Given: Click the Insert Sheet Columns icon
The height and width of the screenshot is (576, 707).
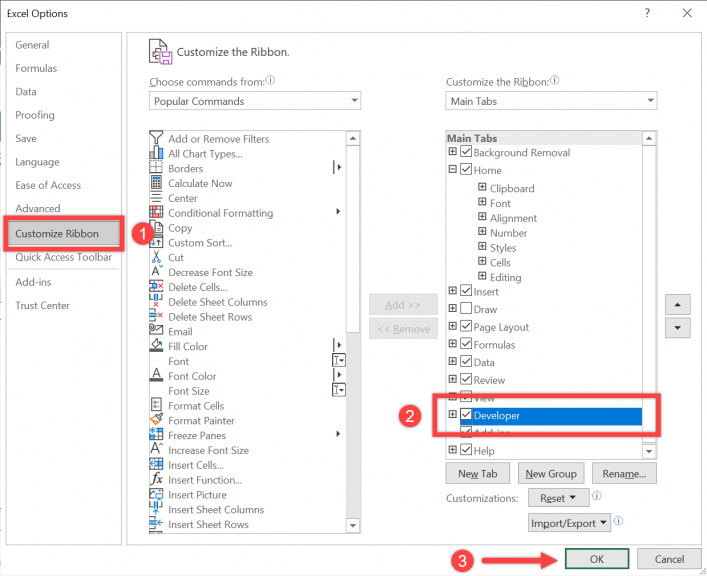Looking at the screenshot, I should [x=156, y=508].
